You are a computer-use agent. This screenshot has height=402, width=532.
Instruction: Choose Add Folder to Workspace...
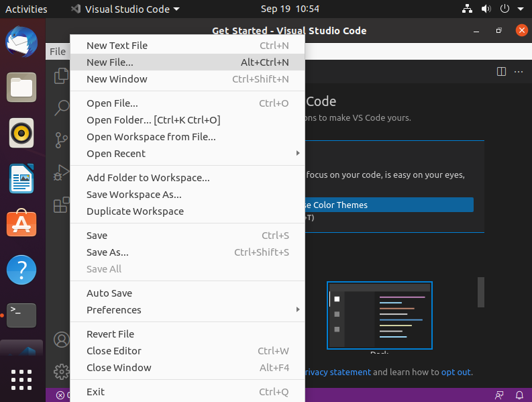(x=187, y=178)
